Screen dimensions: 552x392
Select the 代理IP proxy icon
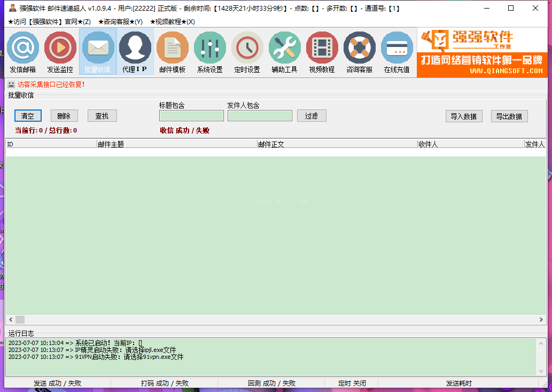pyautogui.click(x=135, y=52)
